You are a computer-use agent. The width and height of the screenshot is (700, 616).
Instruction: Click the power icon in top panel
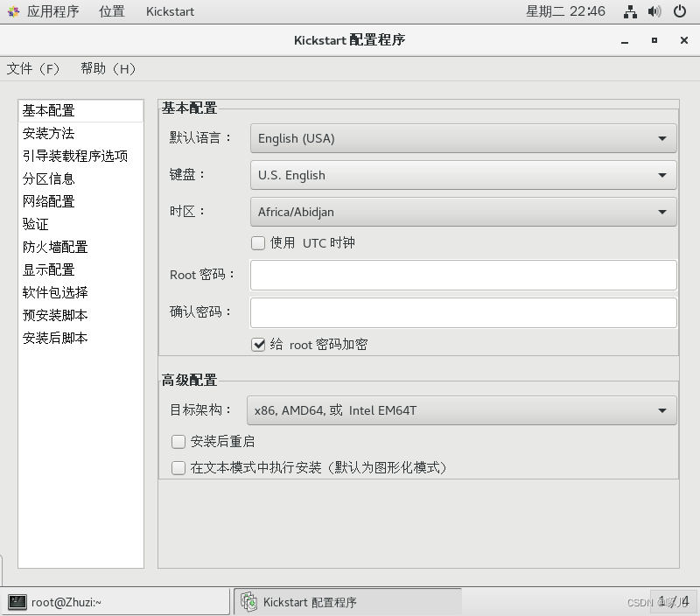point(680,11)
